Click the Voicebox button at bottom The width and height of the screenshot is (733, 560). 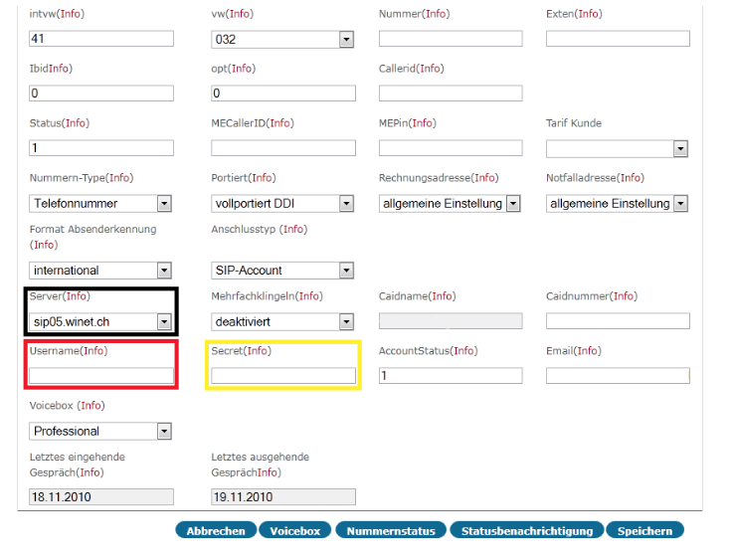coord(295,530)
